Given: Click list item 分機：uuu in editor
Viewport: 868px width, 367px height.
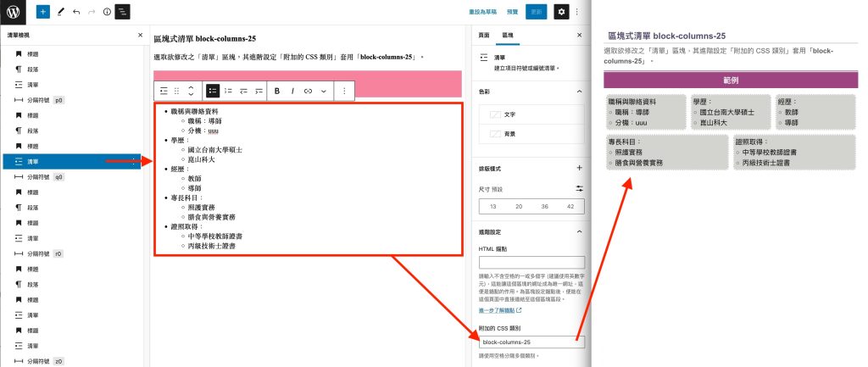Looking at the screenshot, I should coord(203,131).
